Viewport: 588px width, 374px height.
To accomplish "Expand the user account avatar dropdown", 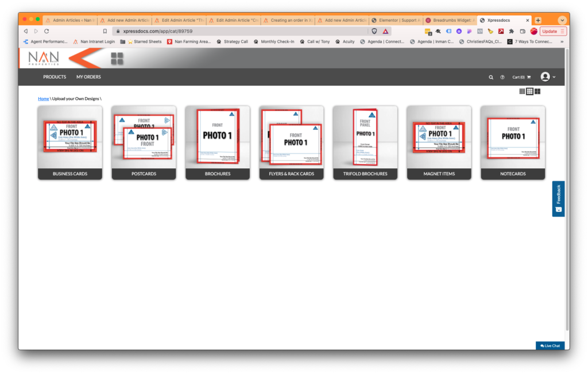I will (548, 77).
